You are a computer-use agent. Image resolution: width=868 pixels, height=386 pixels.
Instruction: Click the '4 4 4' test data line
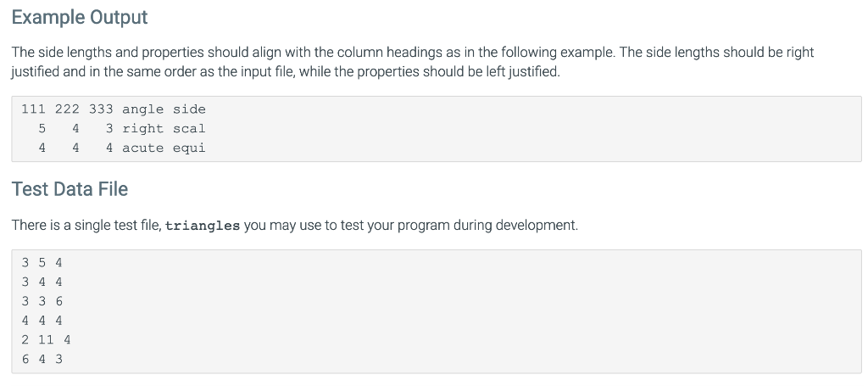point(42,321)
